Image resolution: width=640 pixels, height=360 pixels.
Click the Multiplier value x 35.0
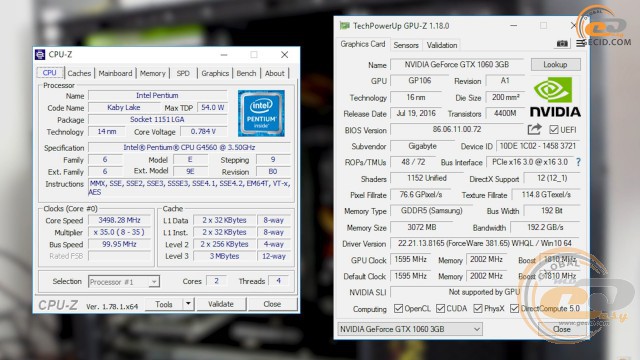(119, 232)
